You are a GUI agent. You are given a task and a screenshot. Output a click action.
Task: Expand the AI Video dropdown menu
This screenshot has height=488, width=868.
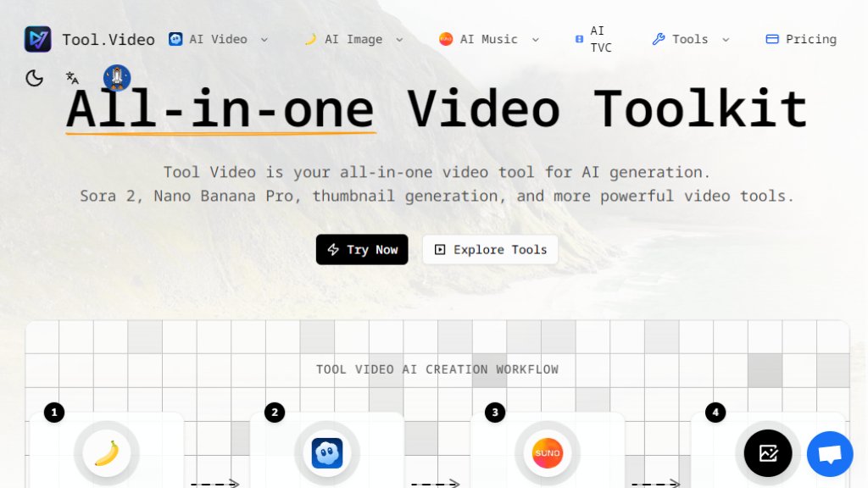[x=263, y=39]
